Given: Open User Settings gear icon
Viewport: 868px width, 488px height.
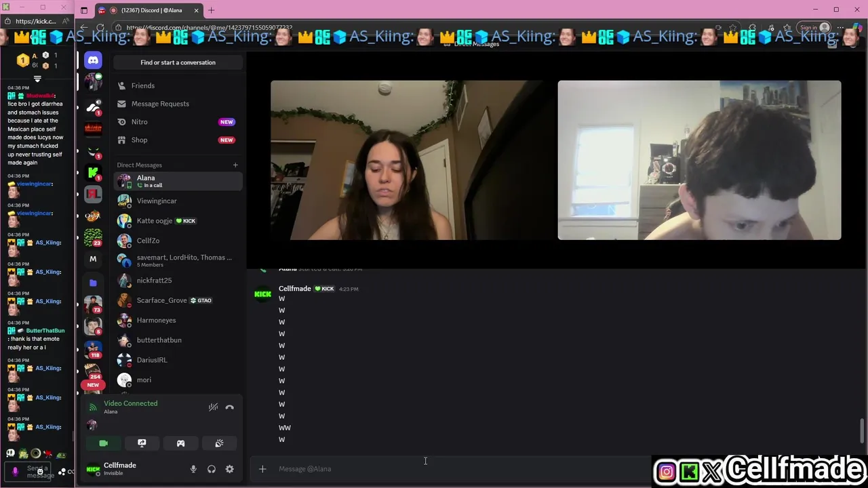Looking at the screenshot, I should (230, 469).
